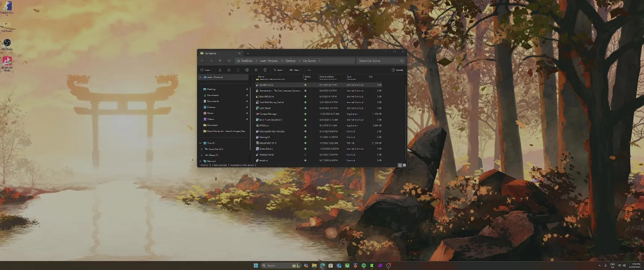Select the Trading Paints shortcut row
Viewport: 644px width, 270px height.
click(x=318, y=154)
